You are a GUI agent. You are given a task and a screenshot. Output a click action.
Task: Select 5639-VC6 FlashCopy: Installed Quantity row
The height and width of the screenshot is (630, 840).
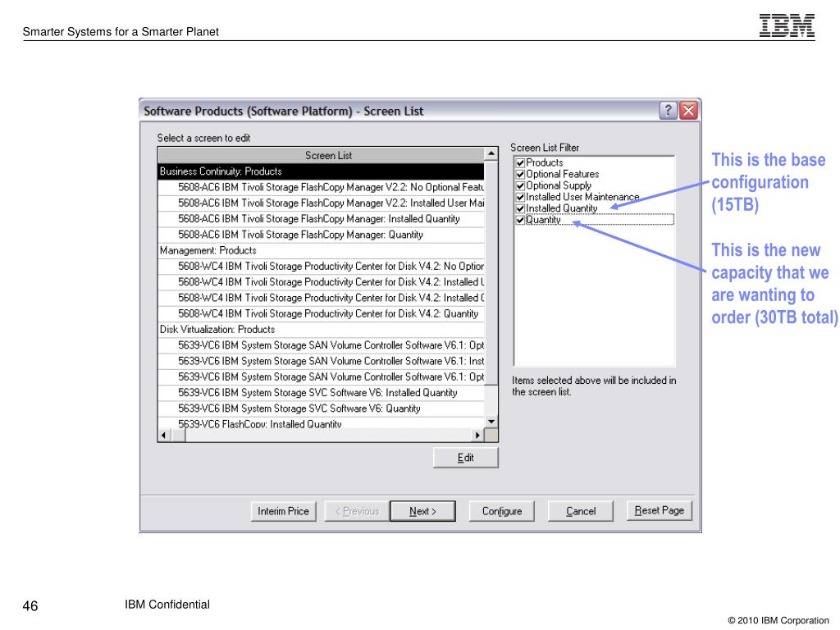(x=321, y=423)
